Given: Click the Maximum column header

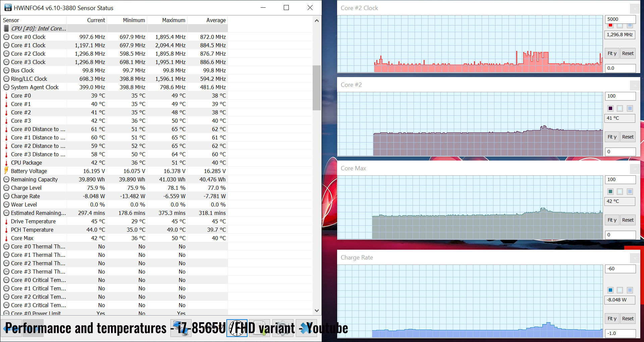Looking at the screenshot, I should point(167,20).
